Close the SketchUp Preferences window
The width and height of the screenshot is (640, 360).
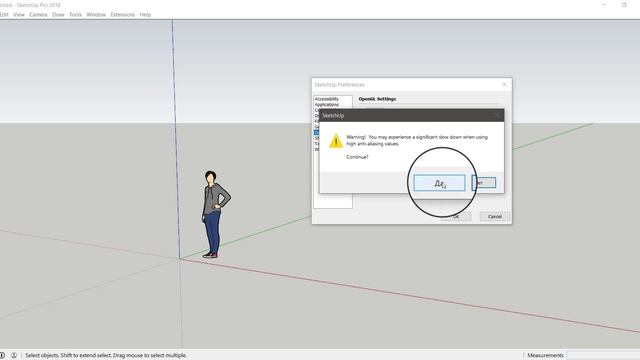(x=504, y=84)
